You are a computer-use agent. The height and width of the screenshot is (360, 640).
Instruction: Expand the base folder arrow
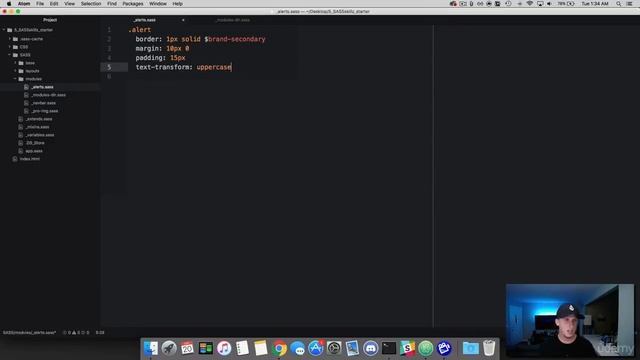[16, 63]
